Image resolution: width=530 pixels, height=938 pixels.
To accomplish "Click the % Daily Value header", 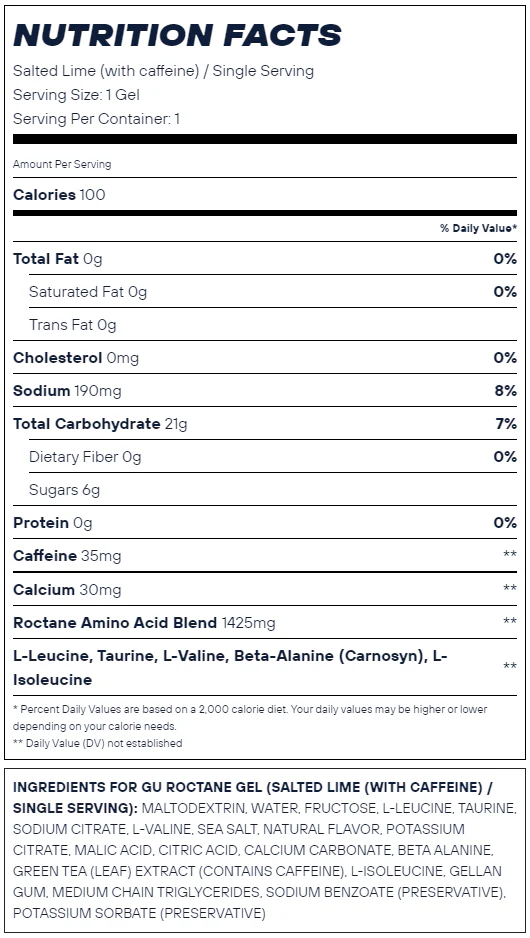I will click(x=479, y=228).
